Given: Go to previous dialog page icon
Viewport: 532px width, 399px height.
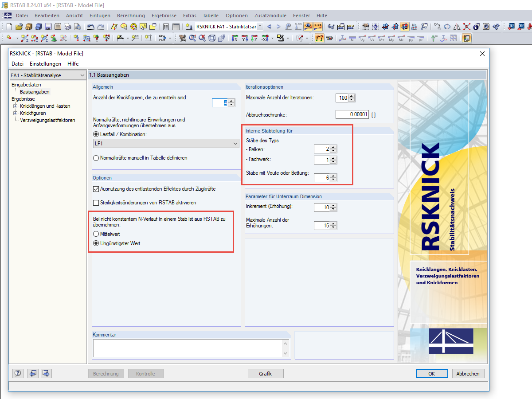Looking at the screenshot, I should click(33, 373).
